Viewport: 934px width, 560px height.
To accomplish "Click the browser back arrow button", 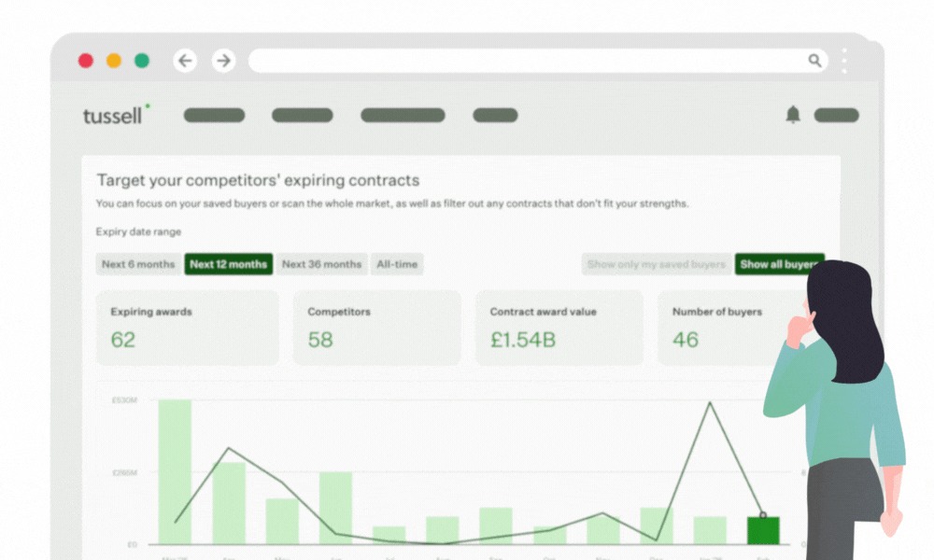I will click(186, 61).
